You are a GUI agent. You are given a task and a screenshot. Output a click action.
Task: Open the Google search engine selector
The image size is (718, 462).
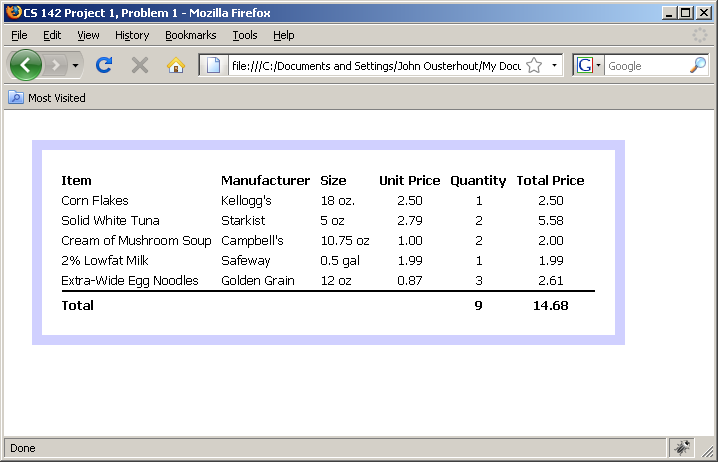[588, 65]
